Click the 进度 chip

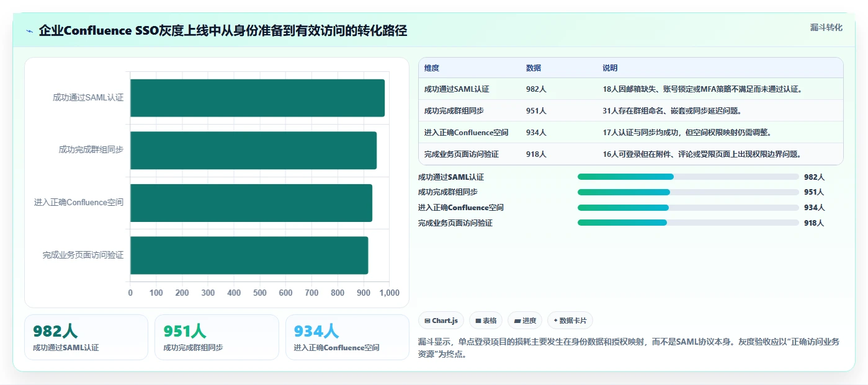point(525,321)
